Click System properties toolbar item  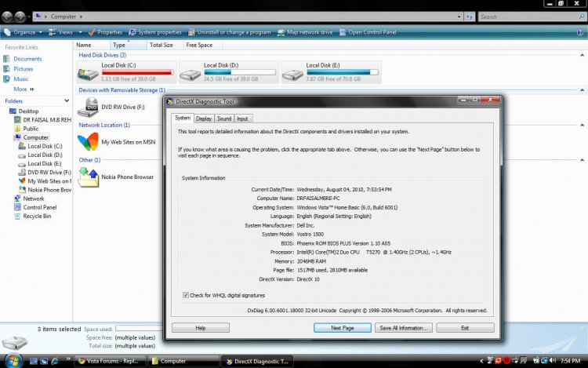point(155,32)
